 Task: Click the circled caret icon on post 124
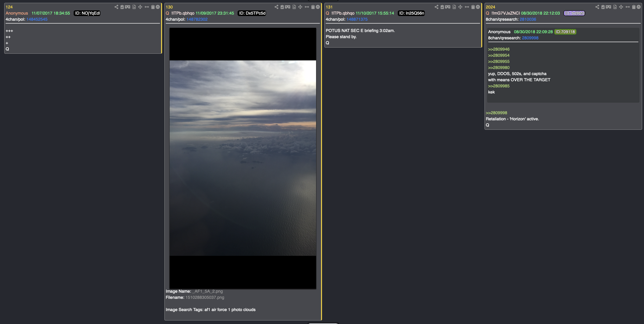(x=158, y=7)
